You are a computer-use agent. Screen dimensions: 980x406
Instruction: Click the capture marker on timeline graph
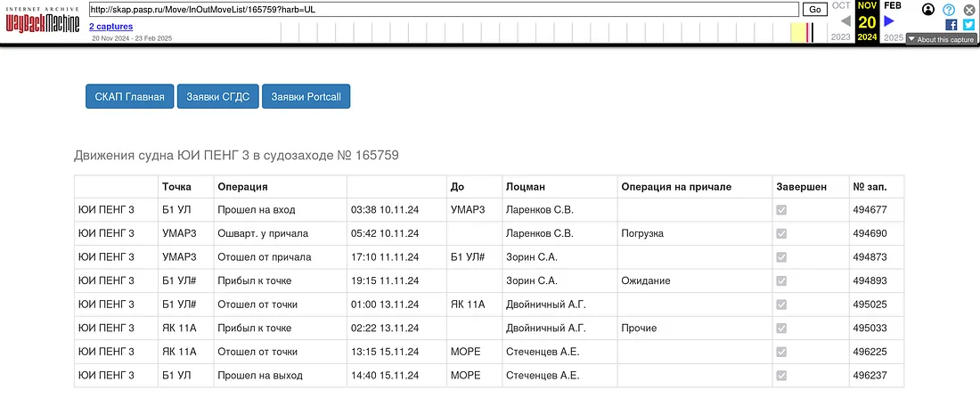tap(809, 33)
